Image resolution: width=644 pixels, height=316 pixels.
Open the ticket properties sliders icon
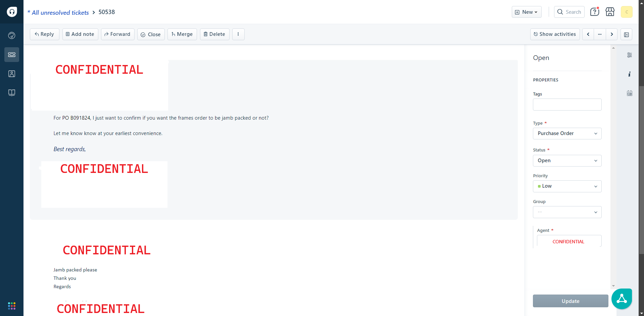pos(630,55)
